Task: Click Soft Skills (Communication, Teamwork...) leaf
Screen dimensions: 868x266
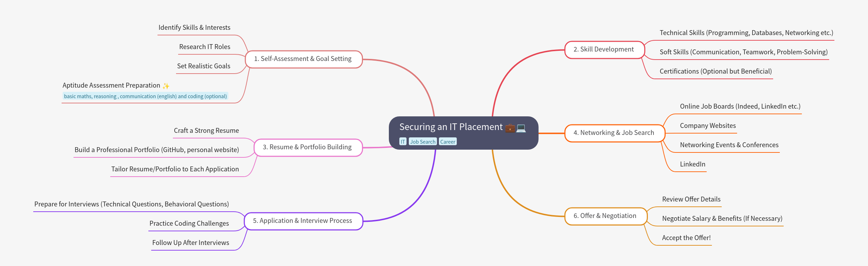Action: 744,52
